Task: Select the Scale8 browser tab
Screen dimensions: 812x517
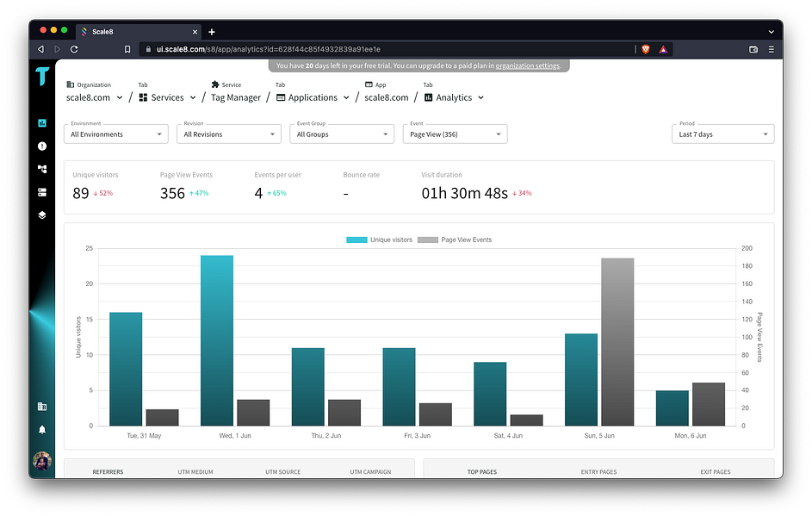Action: coord(139,32)
